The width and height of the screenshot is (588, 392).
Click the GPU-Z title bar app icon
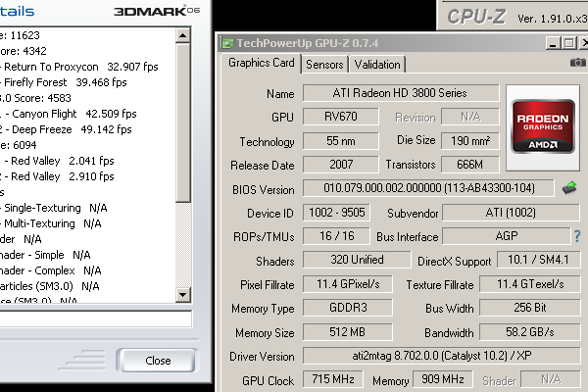pyautogui.click(x=227, y=43)
